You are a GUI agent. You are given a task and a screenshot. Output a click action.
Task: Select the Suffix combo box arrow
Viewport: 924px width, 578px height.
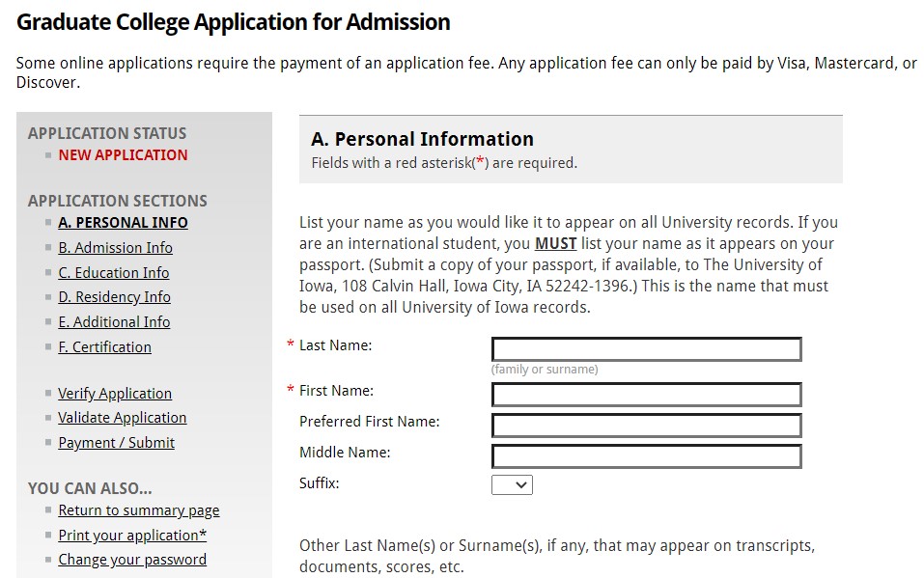coord(521,484)
